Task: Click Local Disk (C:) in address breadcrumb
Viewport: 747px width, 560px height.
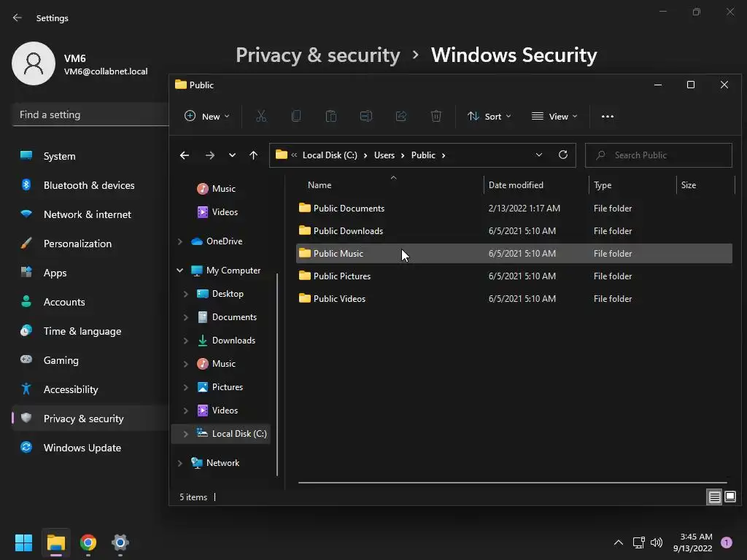Action: [330, 155]
